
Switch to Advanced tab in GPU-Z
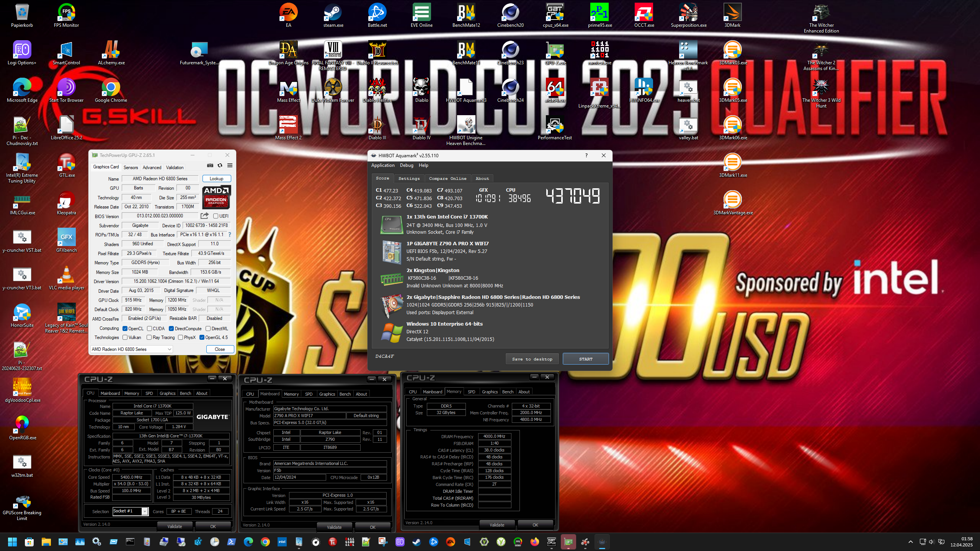point(152,168)
